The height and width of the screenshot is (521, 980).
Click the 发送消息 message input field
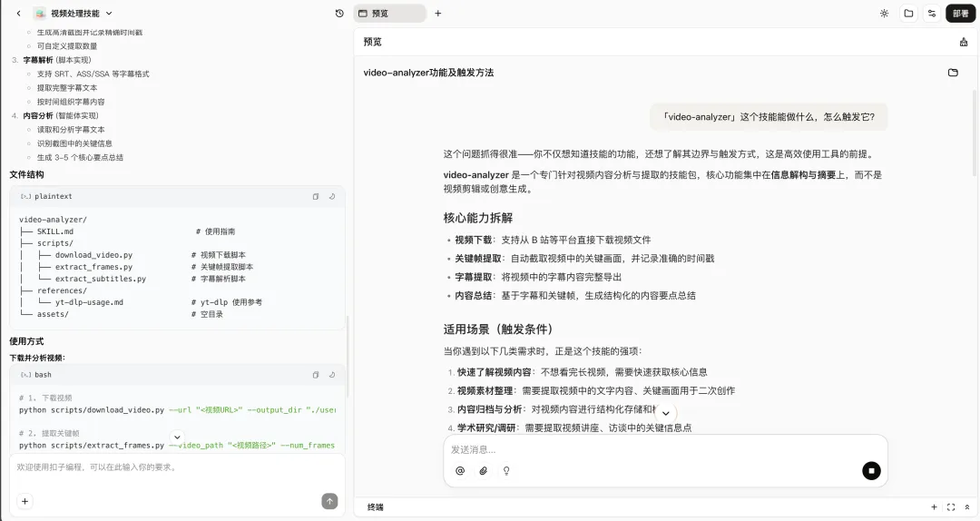[653, 449]
